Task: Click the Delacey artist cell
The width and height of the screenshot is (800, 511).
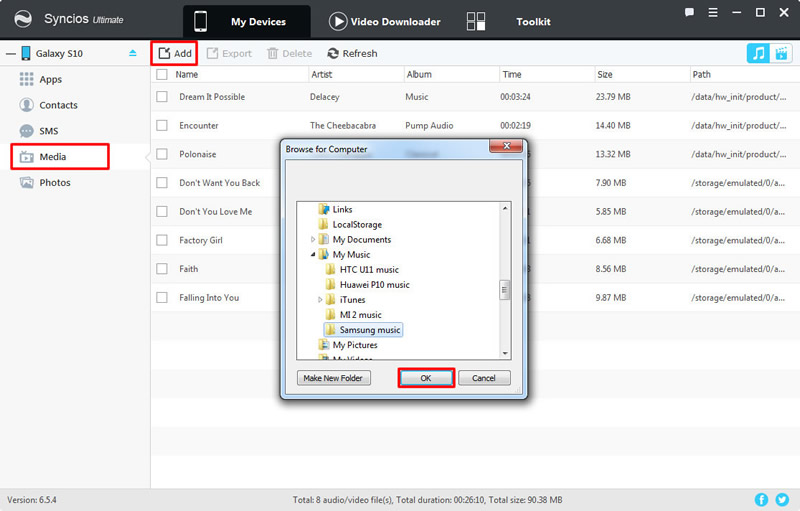Action: pos(324,96)
